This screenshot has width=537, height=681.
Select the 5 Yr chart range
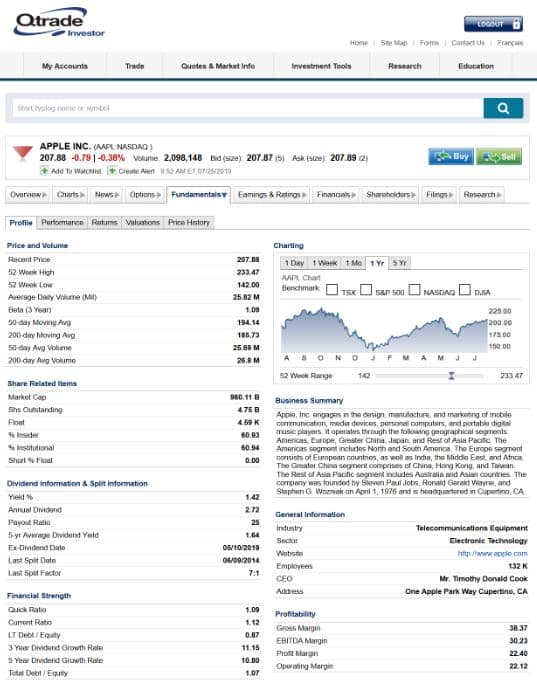pos(399,263)
